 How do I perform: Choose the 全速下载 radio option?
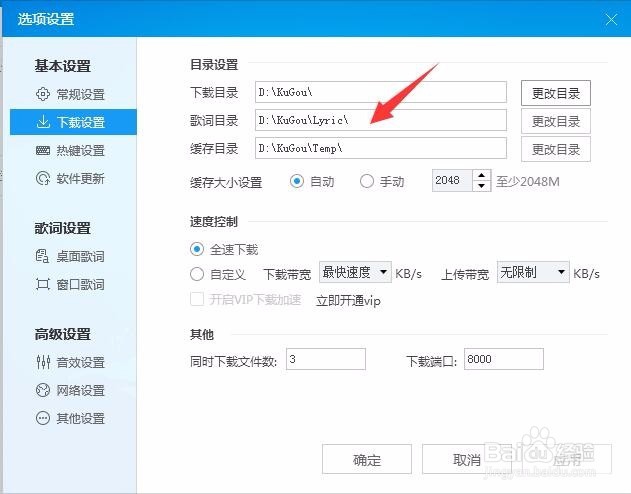point(197,249)
